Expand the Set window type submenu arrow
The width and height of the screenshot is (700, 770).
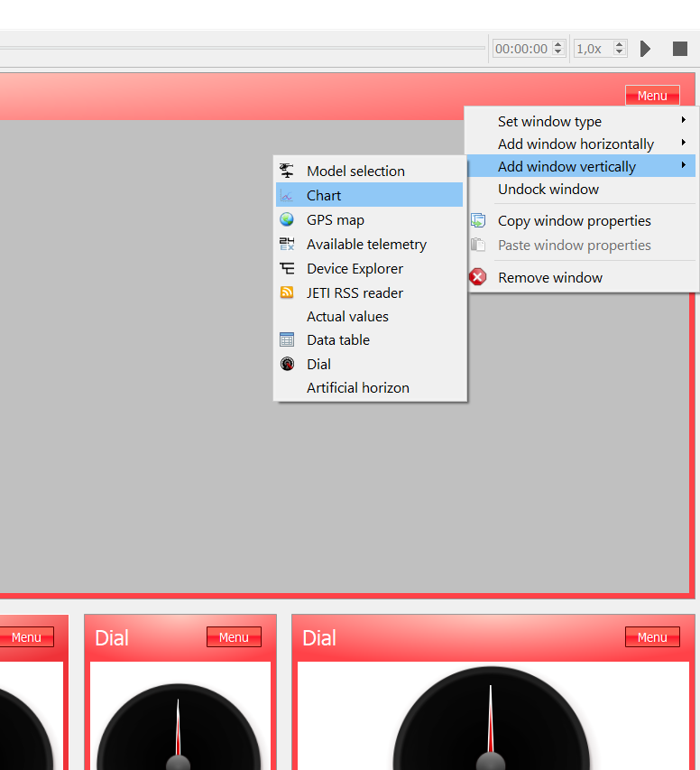pyautogui.click(x=683, y=120)
